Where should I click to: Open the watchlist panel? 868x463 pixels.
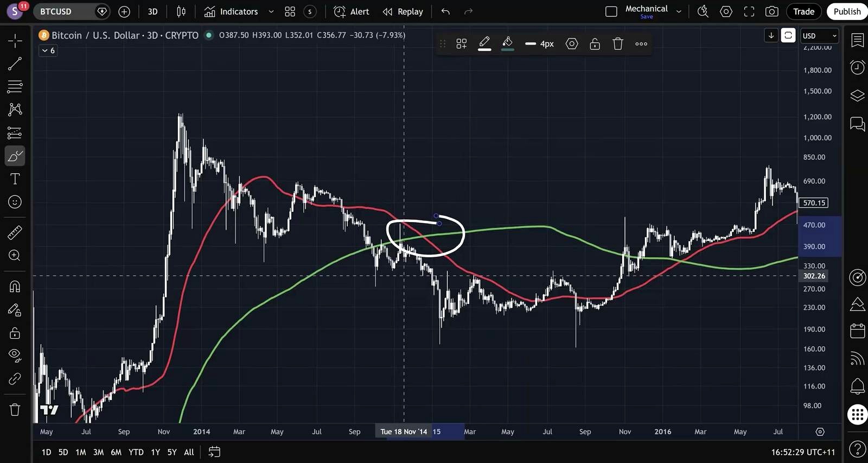[857, 40]
